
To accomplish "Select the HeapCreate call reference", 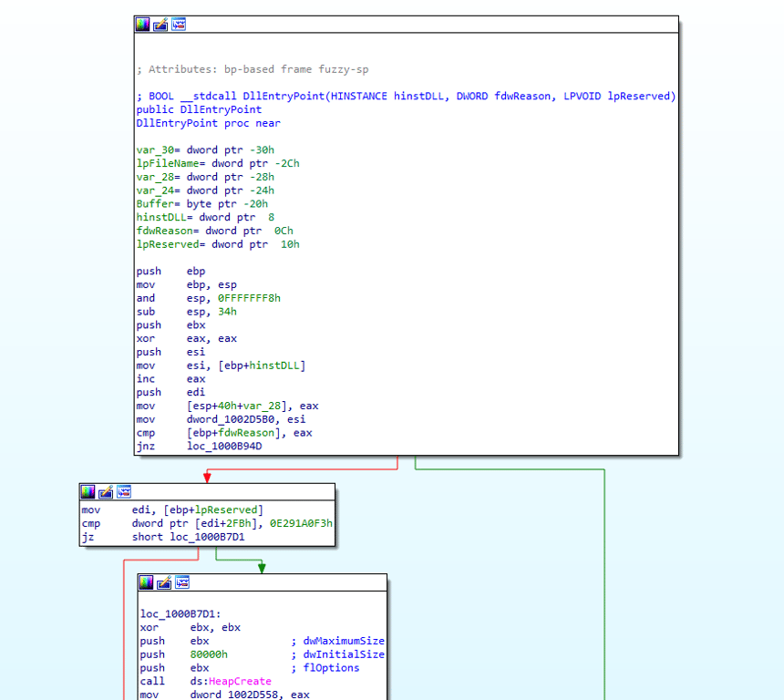I will 240,681.
